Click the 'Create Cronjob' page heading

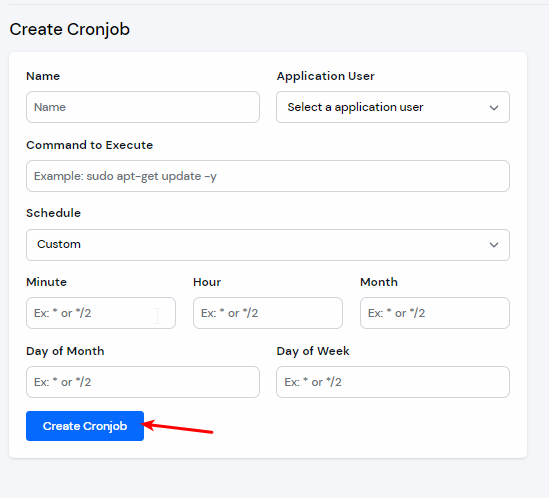(x=70, y=29)
